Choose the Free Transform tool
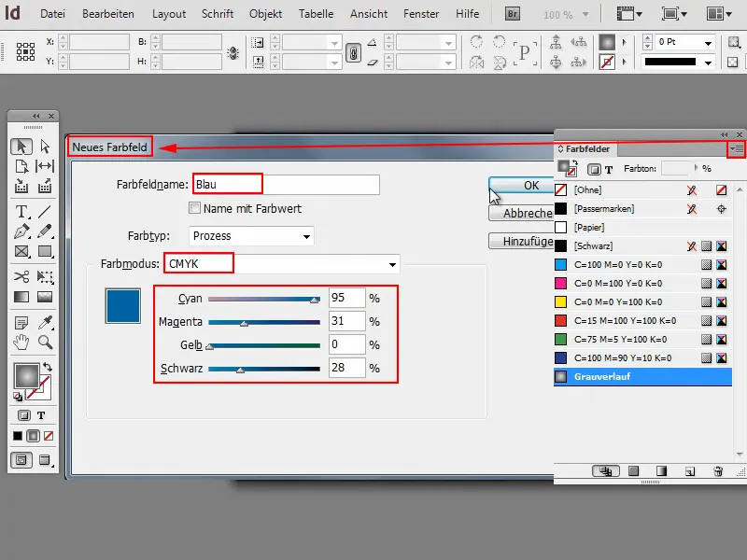 (x=45, y=276)
